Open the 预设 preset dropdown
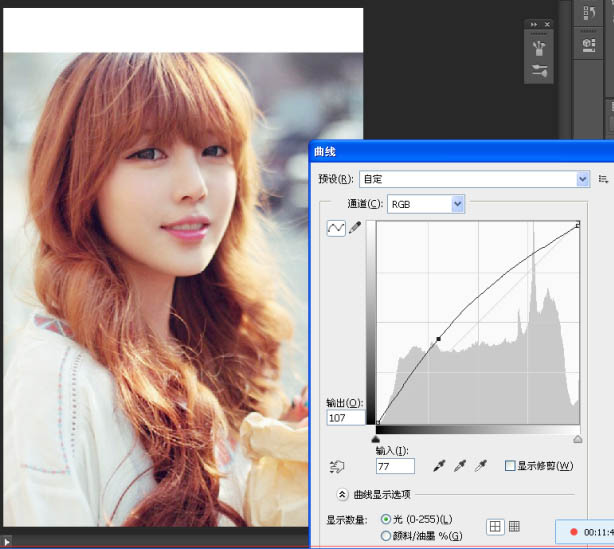Viewport: 614px width, 549px height. [x=583, y=179]
